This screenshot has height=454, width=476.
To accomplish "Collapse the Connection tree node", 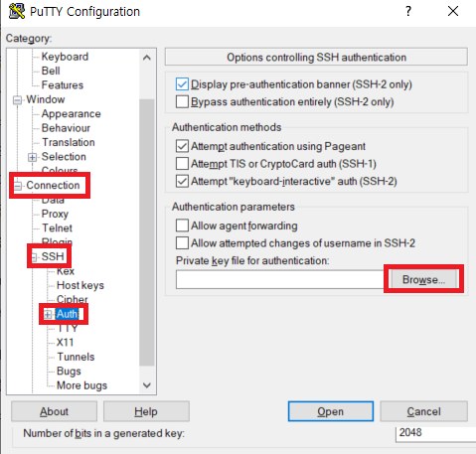I will pos(18,186).
